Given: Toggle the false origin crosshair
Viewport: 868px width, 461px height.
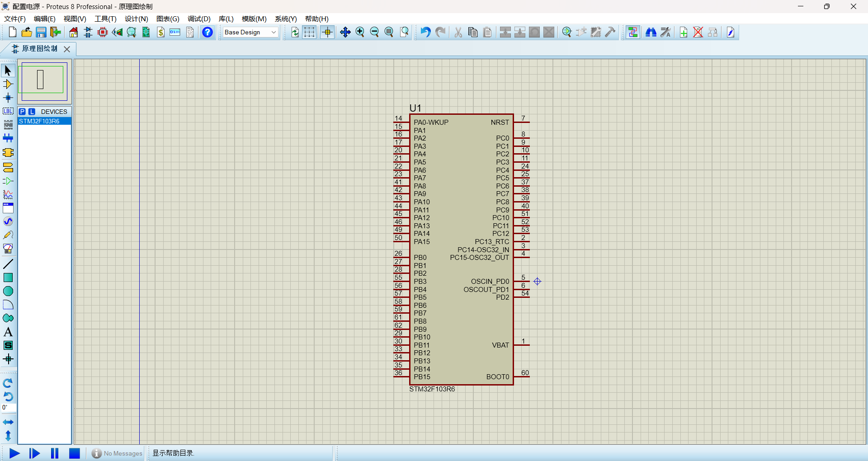Looking at the screenshot, I should pyautogui.click(x=327, y=32).
